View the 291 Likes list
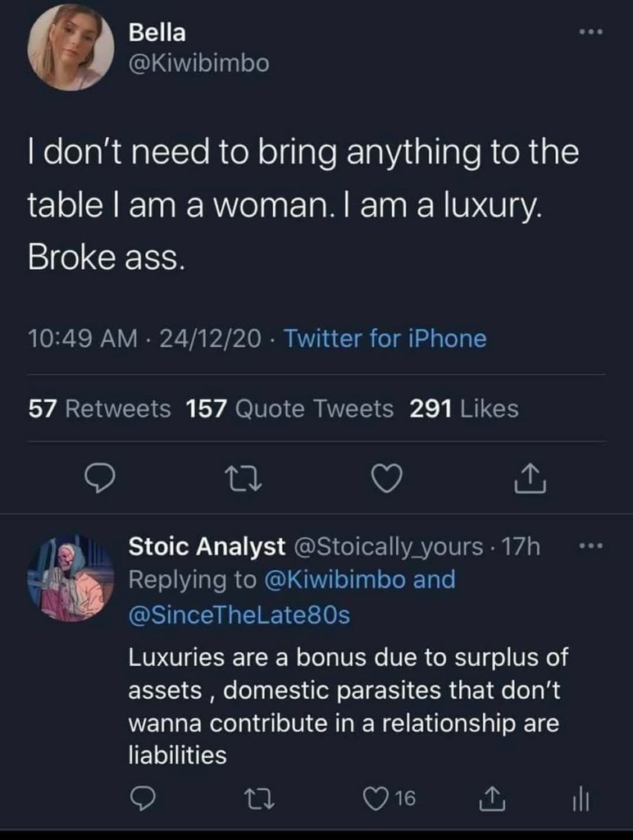This screenshot has height=840, width=633. pos(464,408)
